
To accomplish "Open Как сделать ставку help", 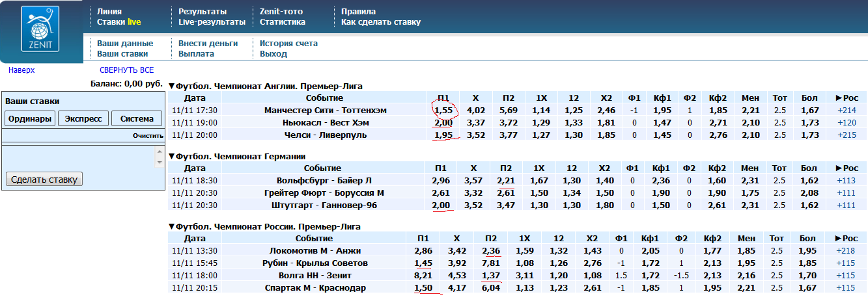I will (x=381, y=22).
